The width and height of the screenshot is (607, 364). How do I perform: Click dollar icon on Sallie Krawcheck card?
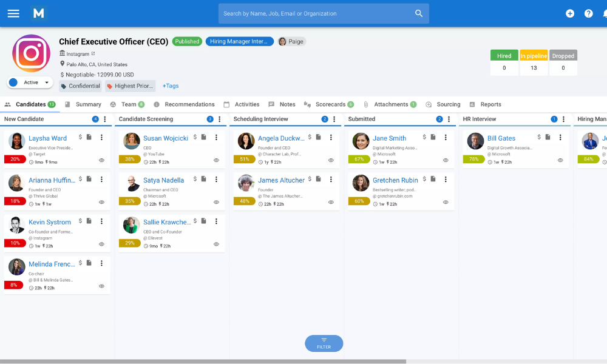[x=195, y=221]
